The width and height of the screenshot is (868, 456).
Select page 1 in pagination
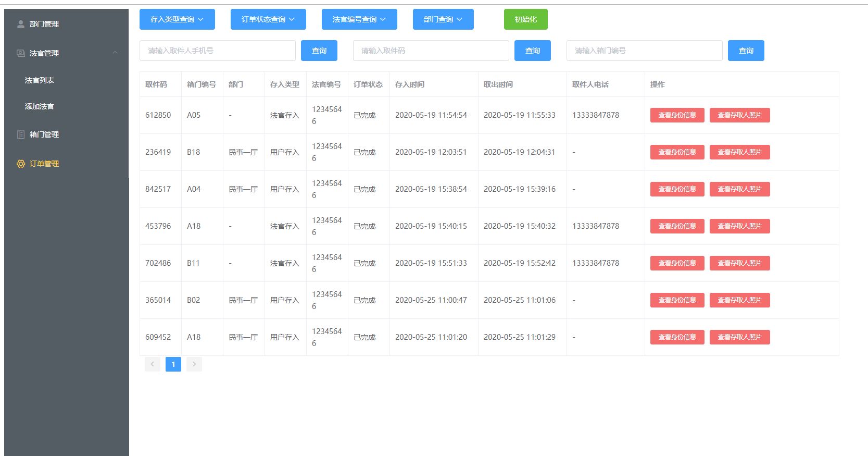(173, 364)
